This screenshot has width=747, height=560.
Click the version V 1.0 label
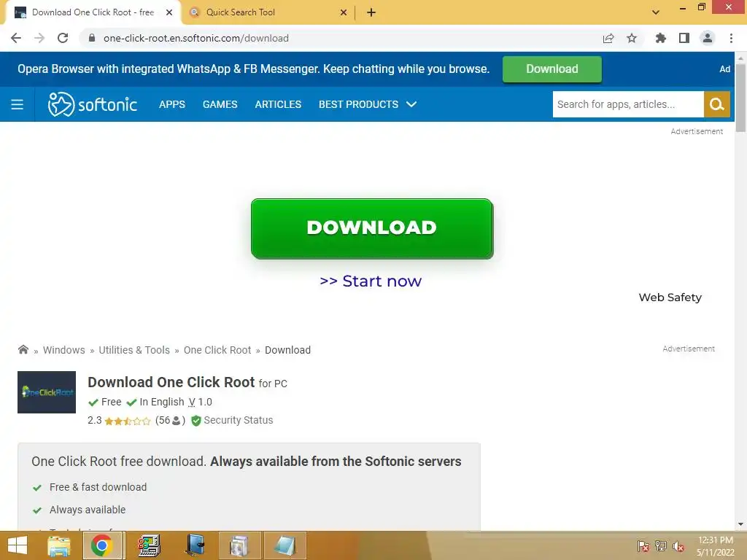[x=200, y=402]
